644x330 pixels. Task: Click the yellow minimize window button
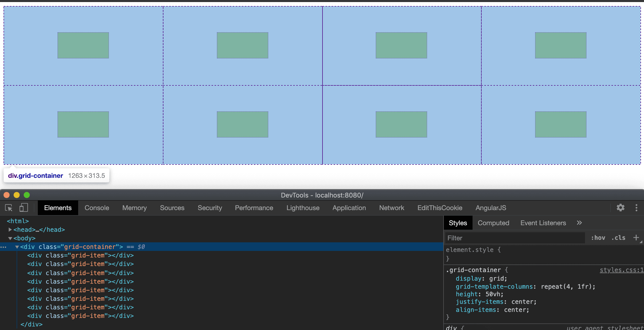tap(17, 195)
